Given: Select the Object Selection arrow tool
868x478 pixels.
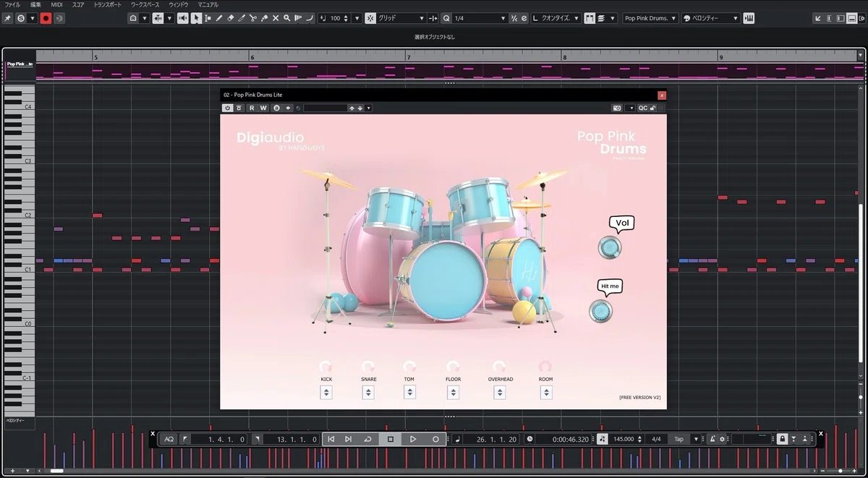Looking at the screenshot, I should point(197,18).
